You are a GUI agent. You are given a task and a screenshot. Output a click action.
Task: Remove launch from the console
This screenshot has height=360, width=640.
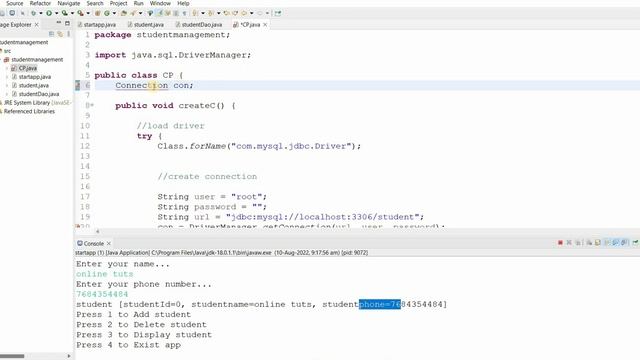[x=569, y=242]
